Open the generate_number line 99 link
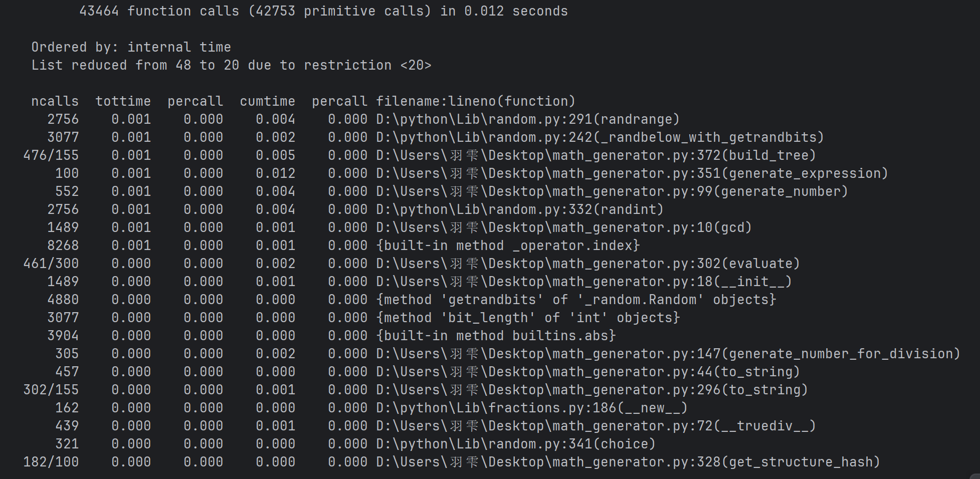 (x=612, y=191)
